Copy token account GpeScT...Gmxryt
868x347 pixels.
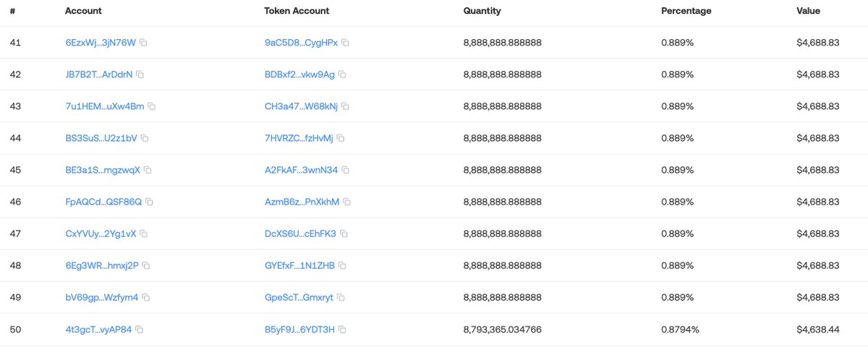[x=340, y=297]
